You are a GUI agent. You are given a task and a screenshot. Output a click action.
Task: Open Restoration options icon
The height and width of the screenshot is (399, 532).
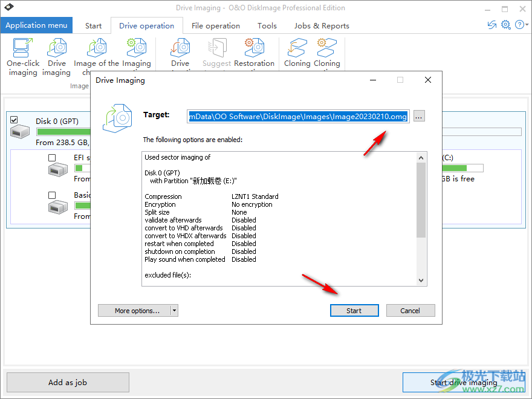click(x=254, y=48)
